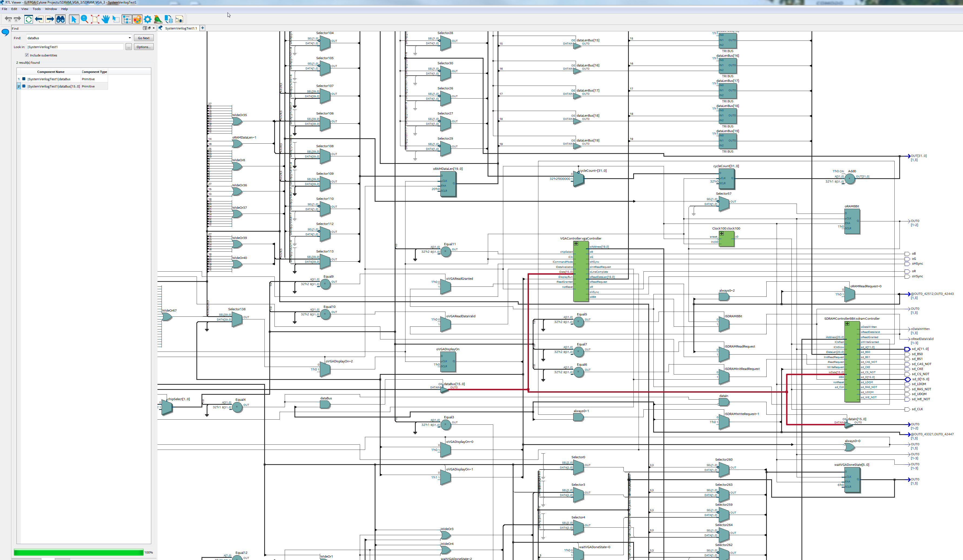Click the binoculars Find icon
The image size is (963, 560).
pyautogui.click(x=61, y=19)
